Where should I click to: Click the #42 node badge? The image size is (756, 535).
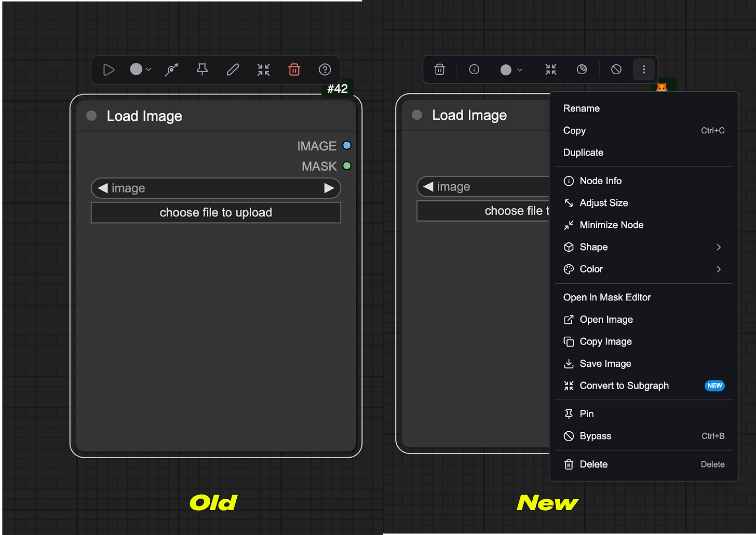[x=337, y=89]
